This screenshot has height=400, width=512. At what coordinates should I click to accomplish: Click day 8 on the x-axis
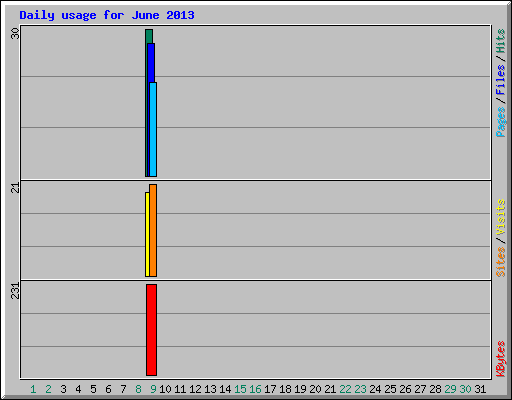138,389
